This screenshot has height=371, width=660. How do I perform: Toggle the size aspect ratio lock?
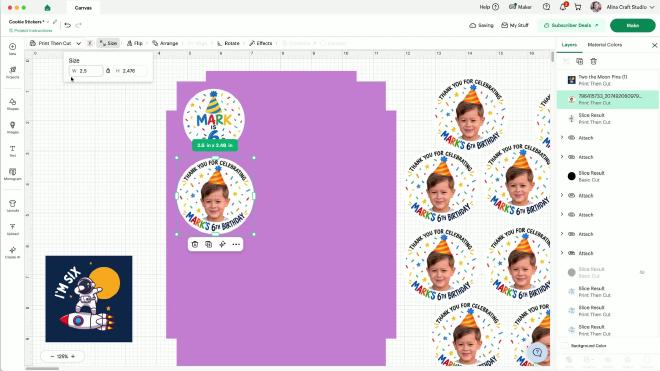108,71
